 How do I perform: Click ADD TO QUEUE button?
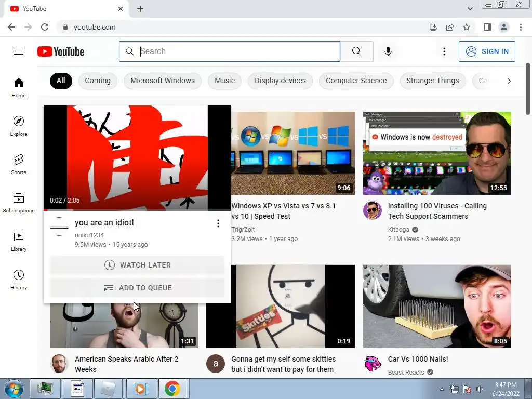tap(137, 288)
